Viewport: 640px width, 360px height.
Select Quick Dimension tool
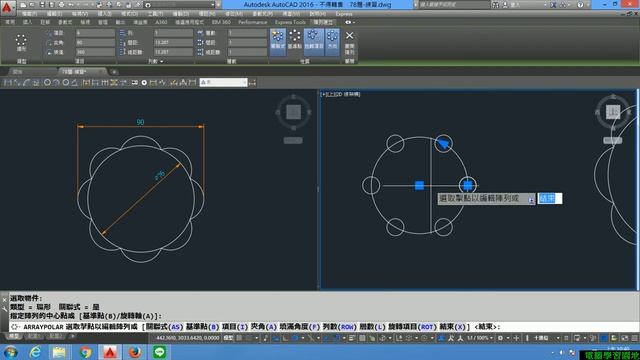coord(86,82)
